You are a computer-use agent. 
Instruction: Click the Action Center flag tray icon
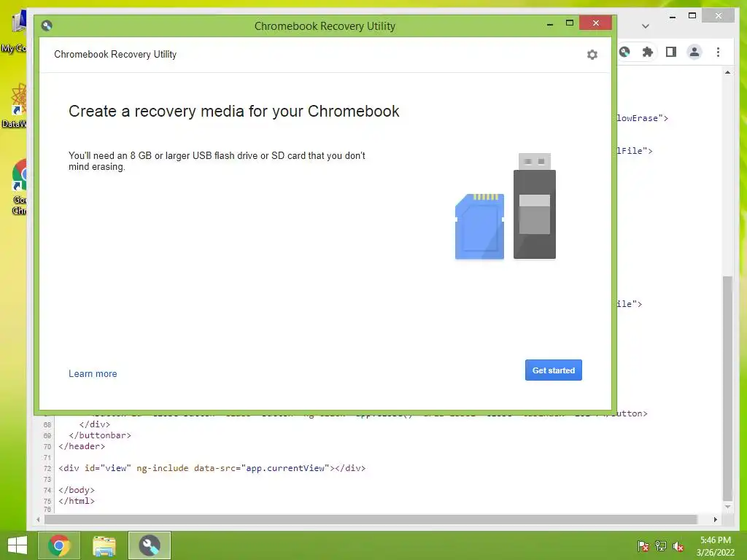click(x=643, y=545)
